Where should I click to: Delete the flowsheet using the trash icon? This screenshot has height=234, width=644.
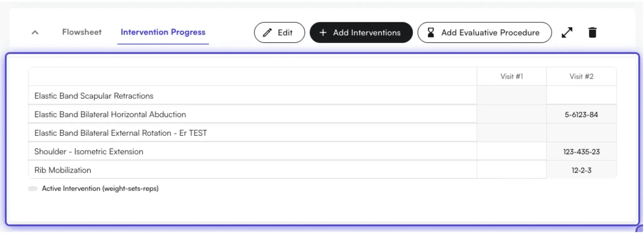pos(592,32)
